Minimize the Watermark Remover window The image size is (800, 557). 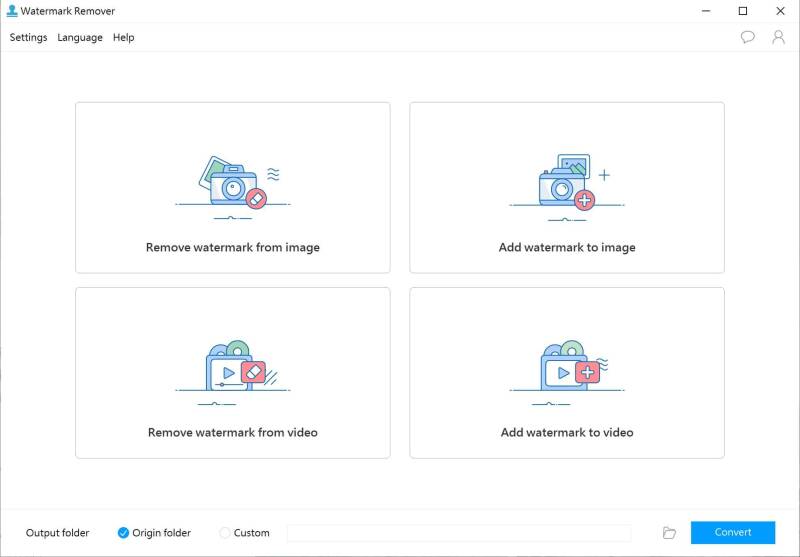pos(706,11)
